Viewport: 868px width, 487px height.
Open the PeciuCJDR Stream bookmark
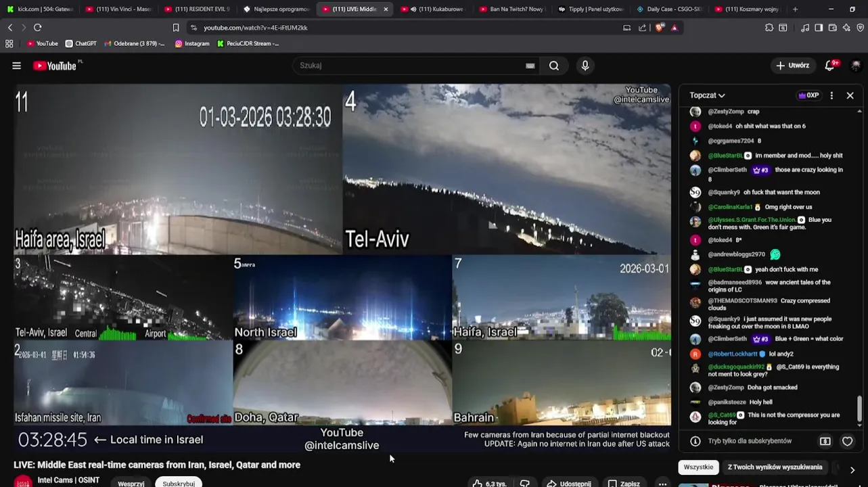pos(248,43)
